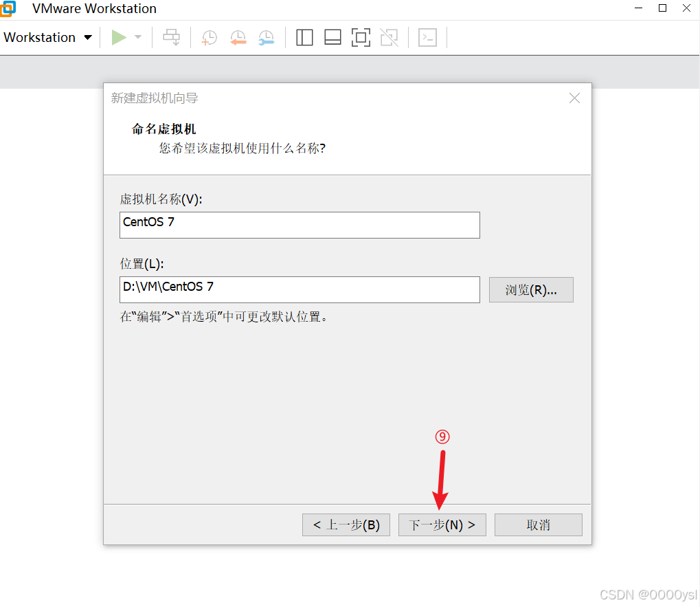Maximize the VMware Workstation window
The width and height of the screenshot is (700, 607).
[x=662, y=8]
